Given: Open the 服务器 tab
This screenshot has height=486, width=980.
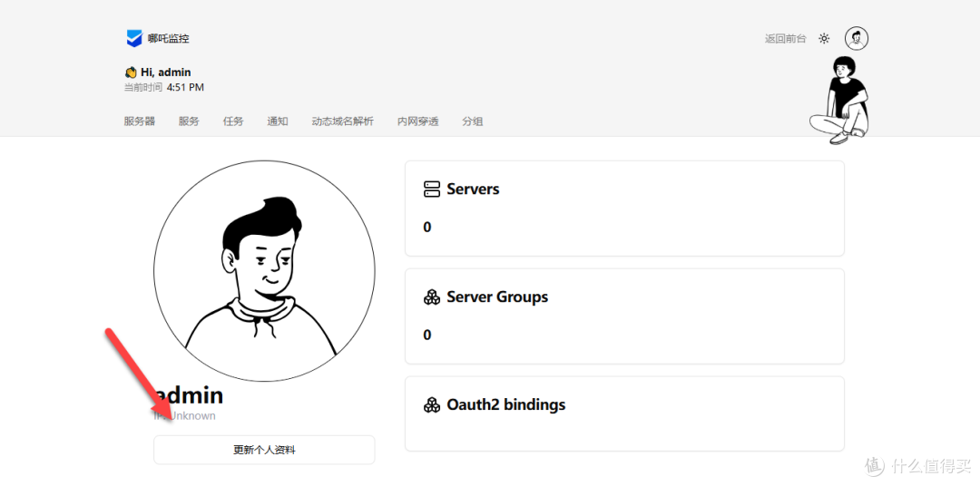Looking at the screenshot, I should pos(140,121).
